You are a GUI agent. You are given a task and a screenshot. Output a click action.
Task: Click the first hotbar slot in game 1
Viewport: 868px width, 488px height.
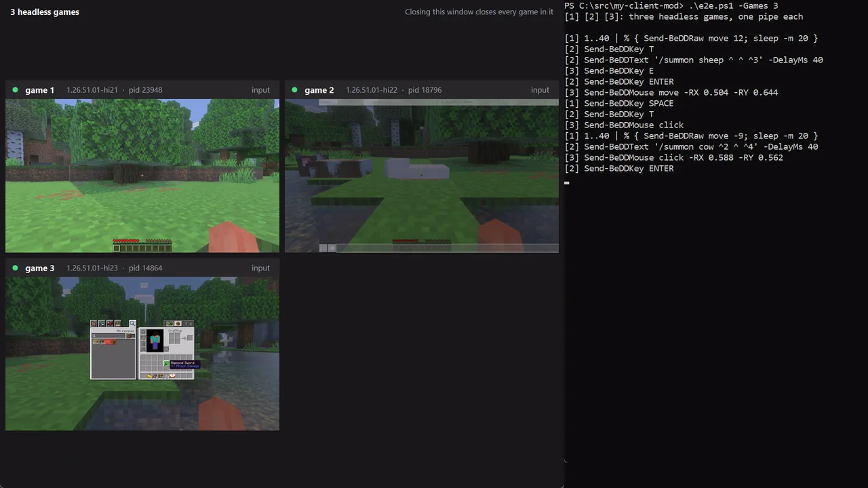point(117,248)
